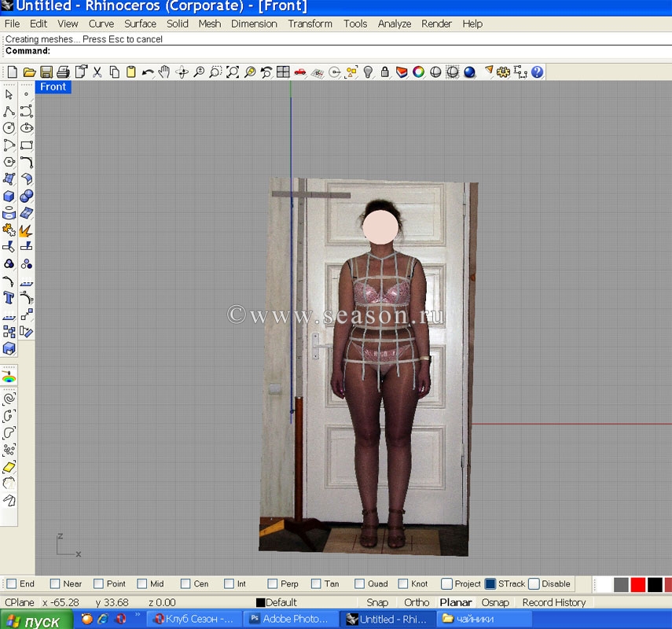This screenshot has height=629, width=672.
Task: Open the Help question mark icon
Action: coord(538,72)
